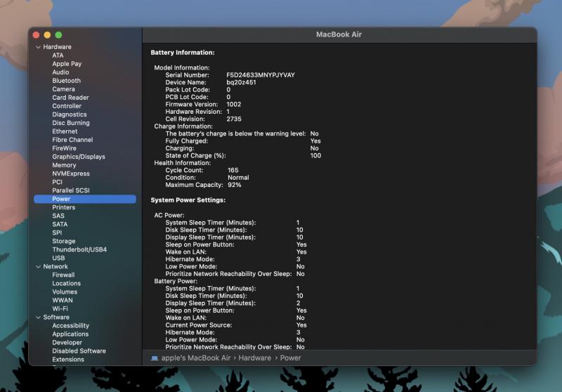Open Disc Burning entry
The image size is (562, 392).
pyautogui.click(x=71, y=123)
